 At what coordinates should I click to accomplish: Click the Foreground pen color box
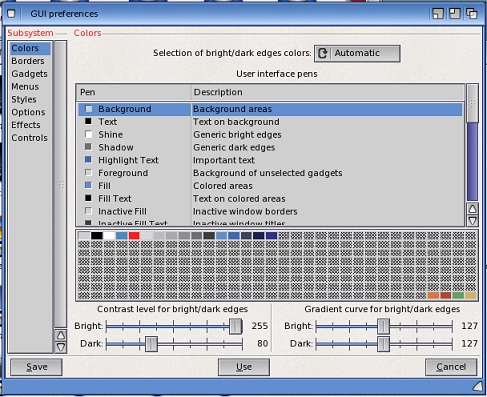point(88,173)
